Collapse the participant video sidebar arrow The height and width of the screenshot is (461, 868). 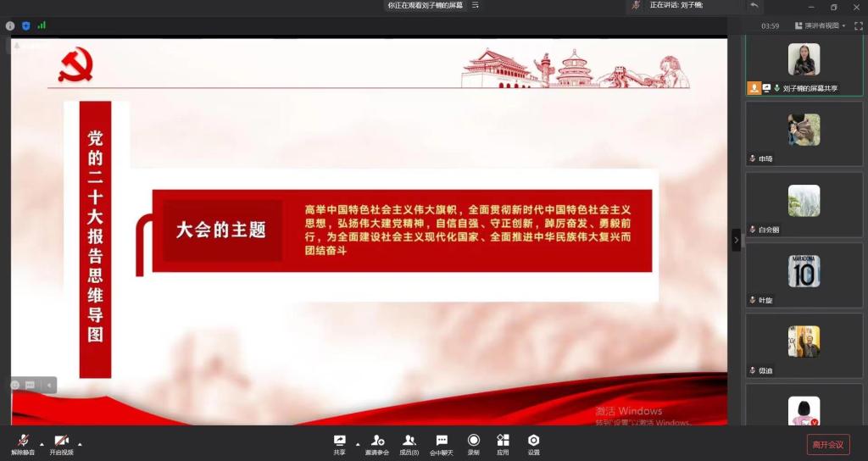click(737, 240)
